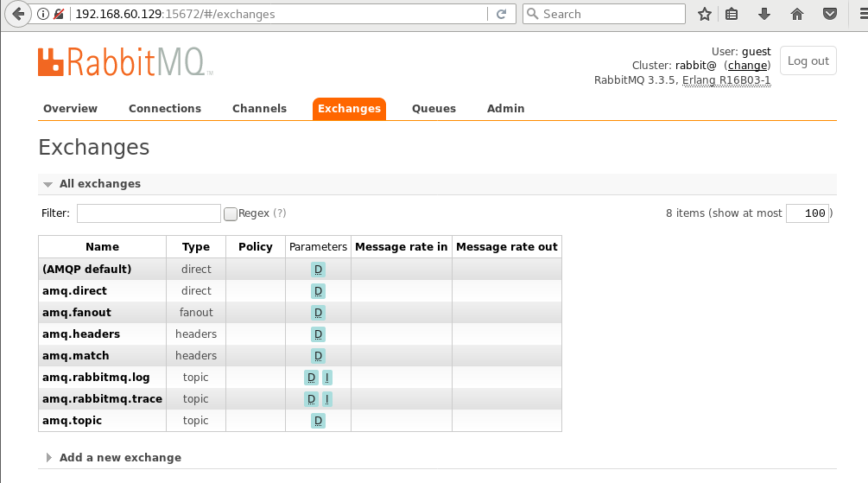The image size is (868, 483).
Task: Go to the Admin tab
Action: 506,109
